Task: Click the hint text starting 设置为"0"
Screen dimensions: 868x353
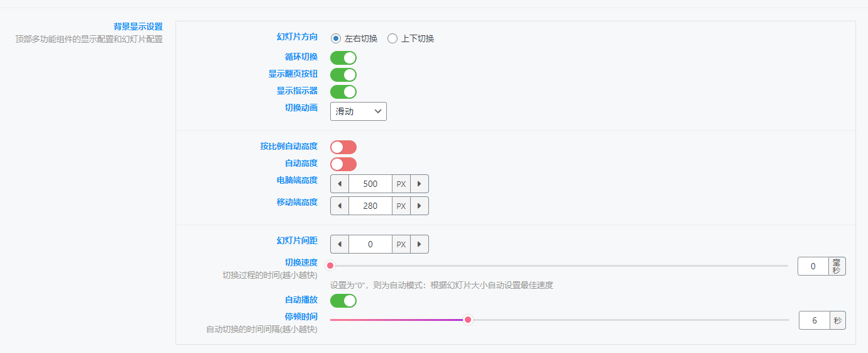Action: pos(442,285)
